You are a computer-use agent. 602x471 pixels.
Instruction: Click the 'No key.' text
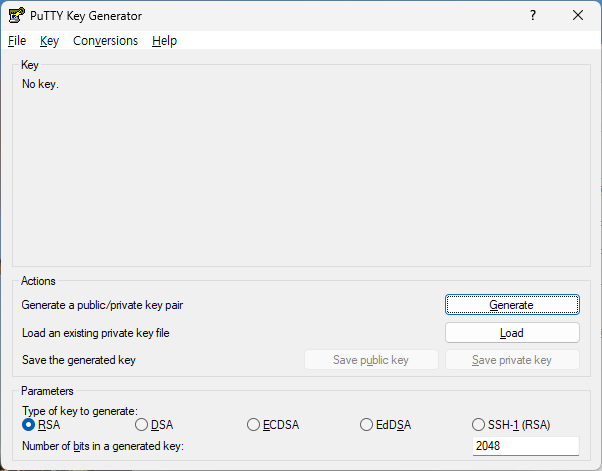[40, 84]
